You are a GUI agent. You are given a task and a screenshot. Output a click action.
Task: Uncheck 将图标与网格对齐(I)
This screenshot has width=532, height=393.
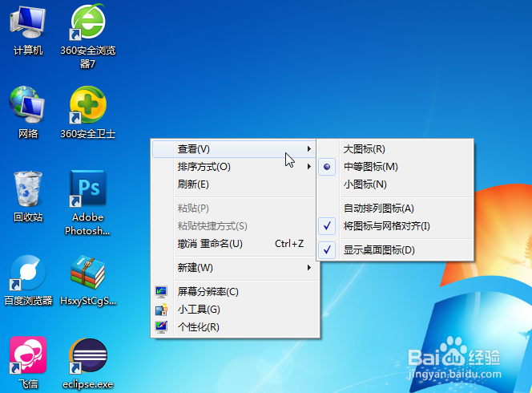tap(395, 226)
